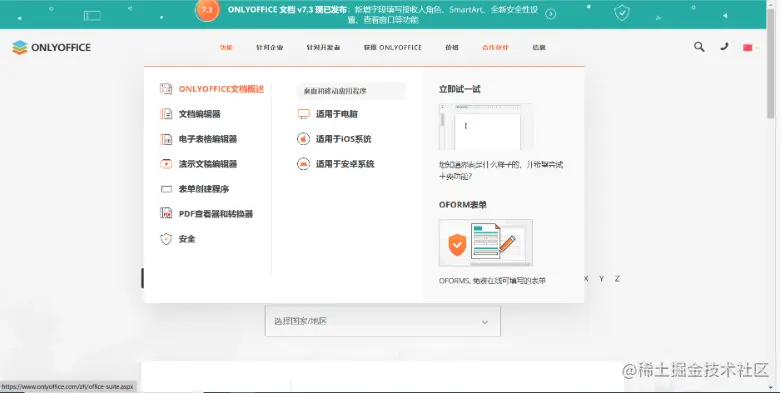Viewport: 783px width, 393px height.
Task: Go to 演示文稿编辑器 page
Action: tap(208, 164)
